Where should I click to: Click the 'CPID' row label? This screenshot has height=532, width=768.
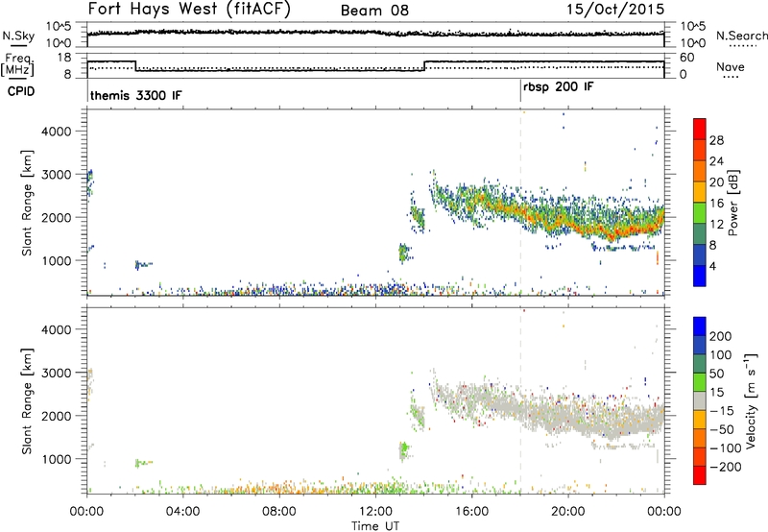pos(21,91)
